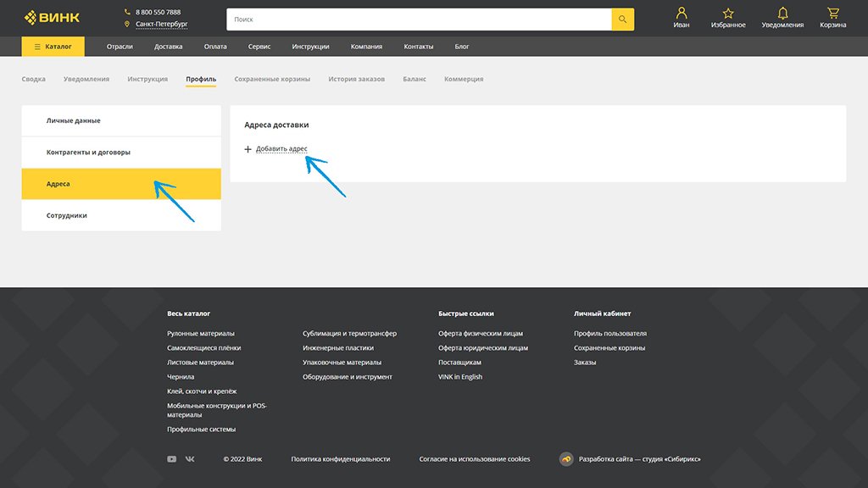
Task: Select Адреса in the sidebar
Action: [x=121, y=184]
